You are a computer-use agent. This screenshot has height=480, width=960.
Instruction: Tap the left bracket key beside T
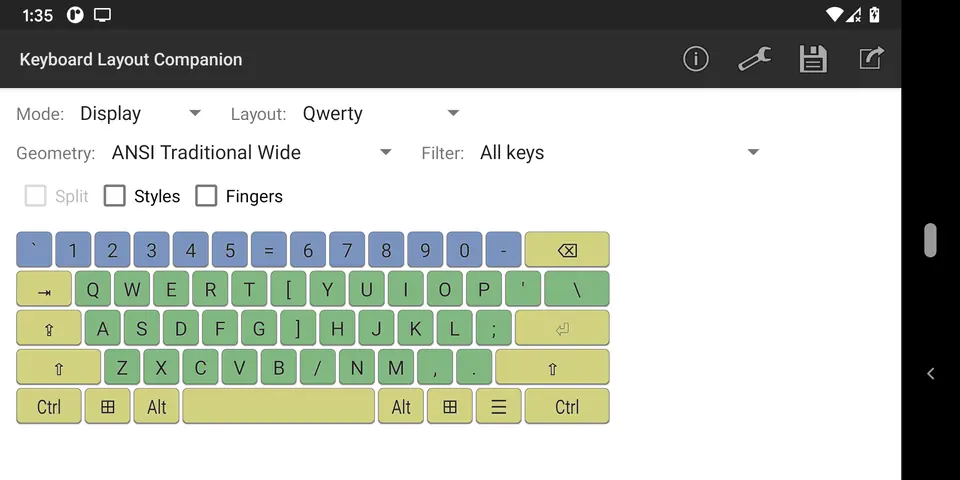point(288,289)
